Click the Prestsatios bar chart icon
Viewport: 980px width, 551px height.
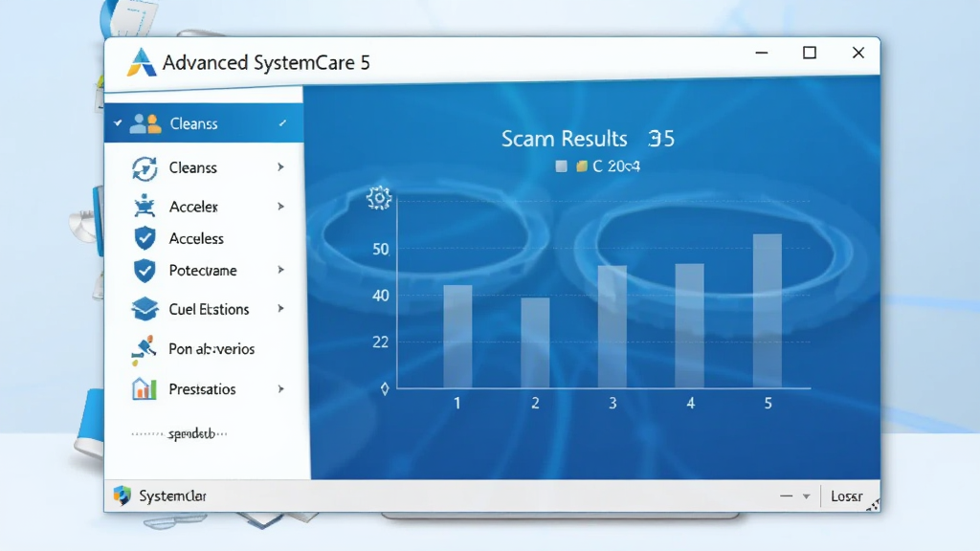point(145,388)
